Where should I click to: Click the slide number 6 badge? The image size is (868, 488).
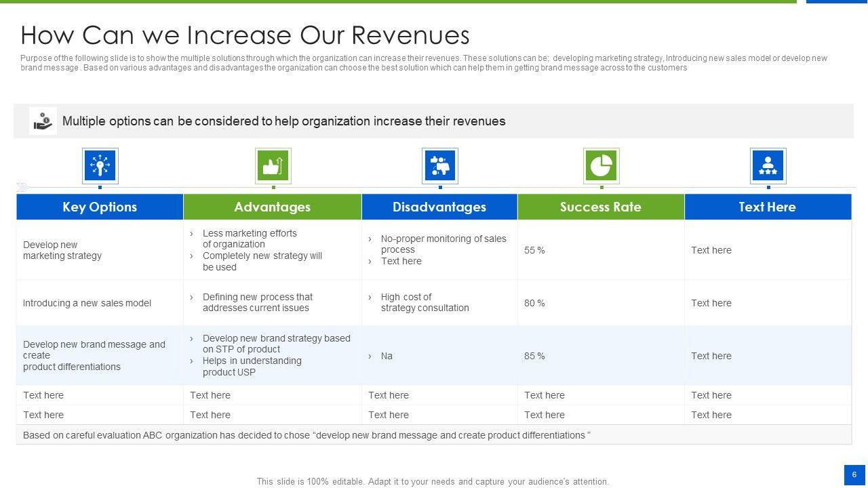pyautogui.click(x=854, y=474)
